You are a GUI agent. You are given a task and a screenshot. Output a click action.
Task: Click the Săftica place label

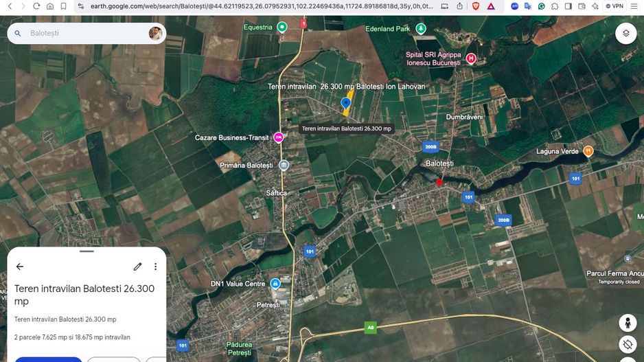pyautogui.click(x=277, y=193)
